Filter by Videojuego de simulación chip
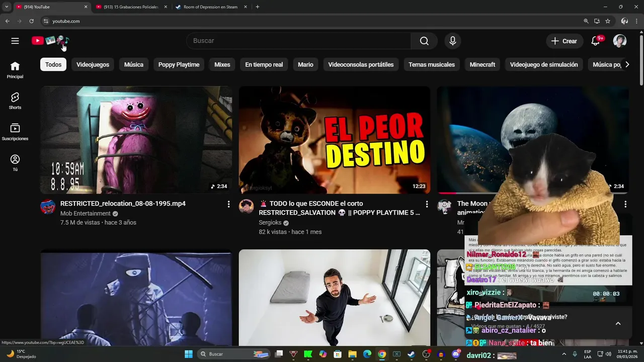 pos(544,64)
